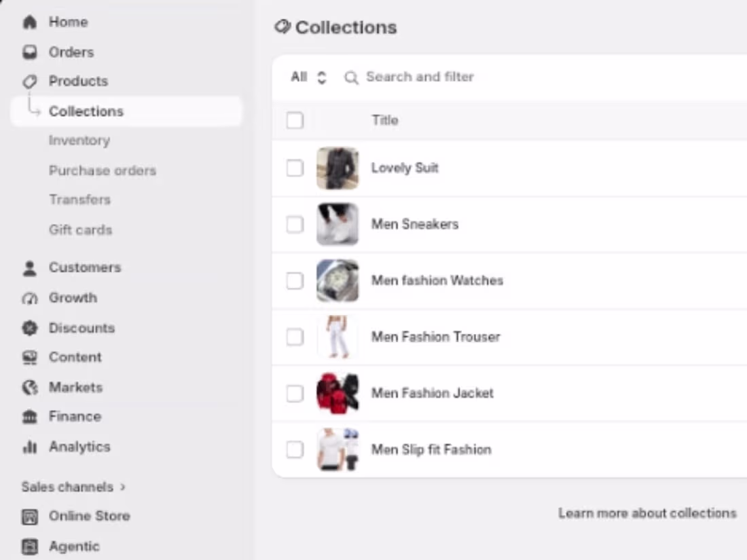Screen dimensions: 747x560
Task: Click the Analytics bar chart icon
Action: [29, 447]
